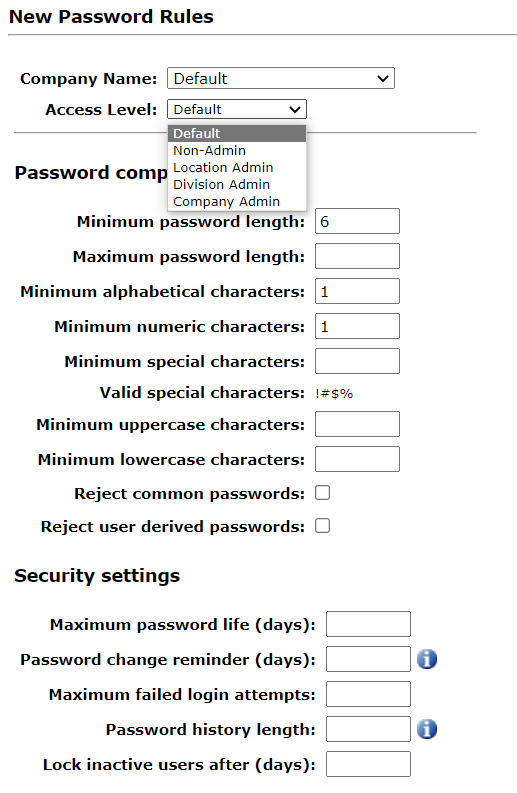Click info icon beside Password history length
The image size is (517, 793).
point(426,729)
